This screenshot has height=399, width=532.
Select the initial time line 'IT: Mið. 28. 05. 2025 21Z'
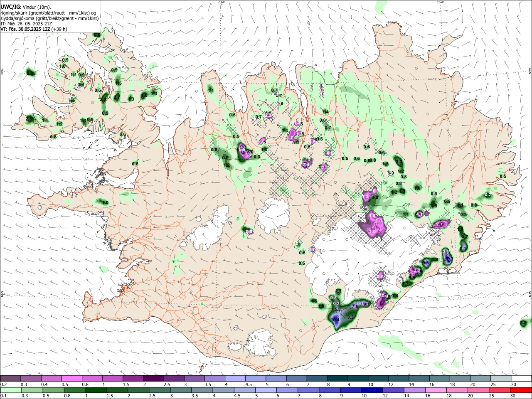coord(26,24)
